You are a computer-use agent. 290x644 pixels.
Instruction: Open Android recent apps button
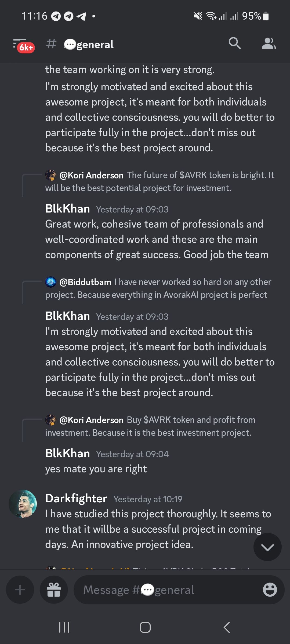(x=64, y=627)
